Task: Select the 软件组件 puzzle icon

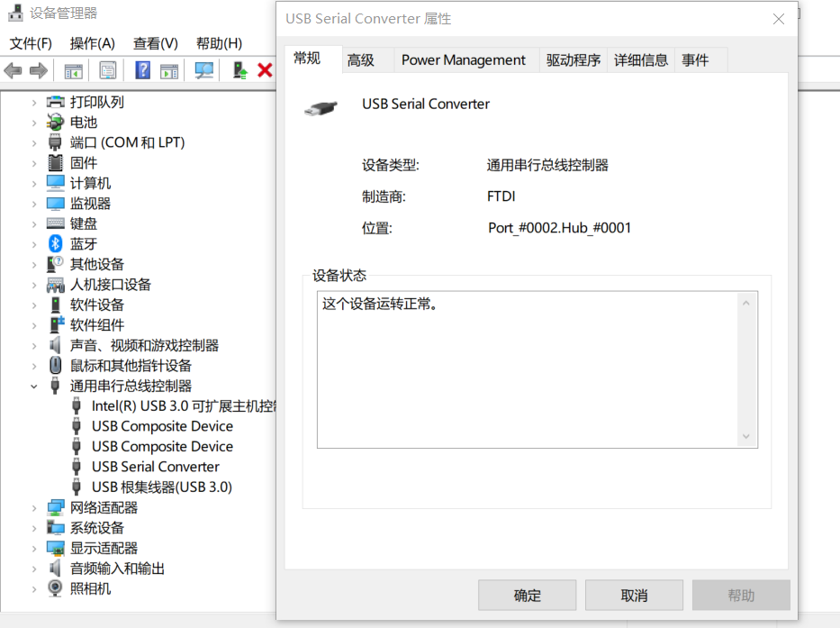Action: coord(56,324)
